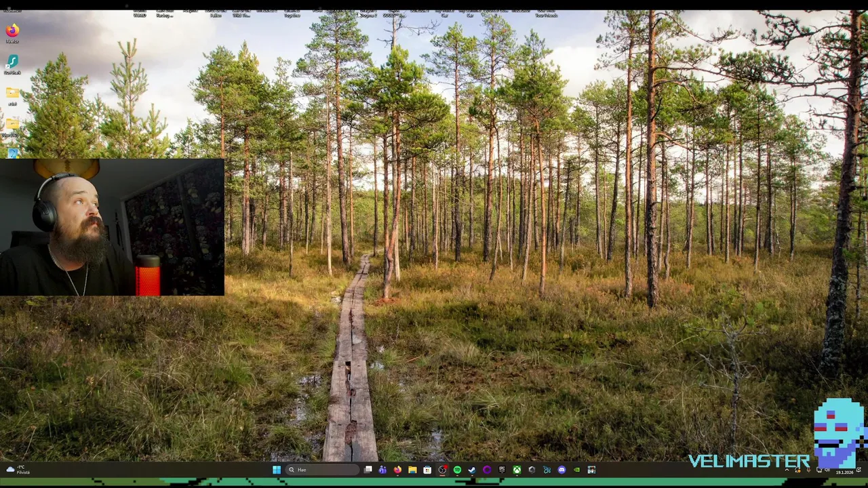Click the tray sync icon with orange dot
The height and width of the screenshot is (488, 868).
(x=797, y=470)
